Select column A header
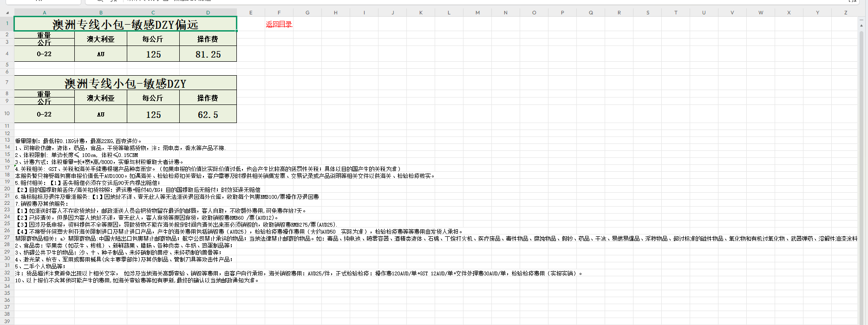868x325 pixels. (x=44, y=13)
